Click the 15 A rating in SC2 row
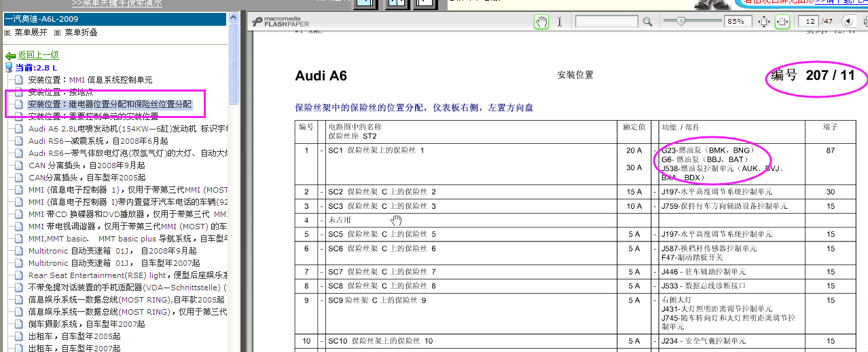Viewport: 868px width, 352px height. coord(634,192)
